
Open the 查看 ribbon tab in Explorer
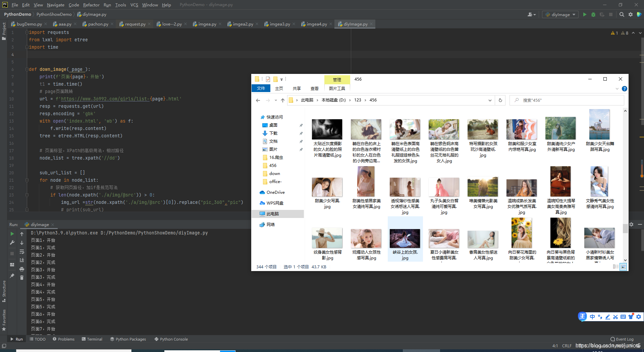click(315, 88)
